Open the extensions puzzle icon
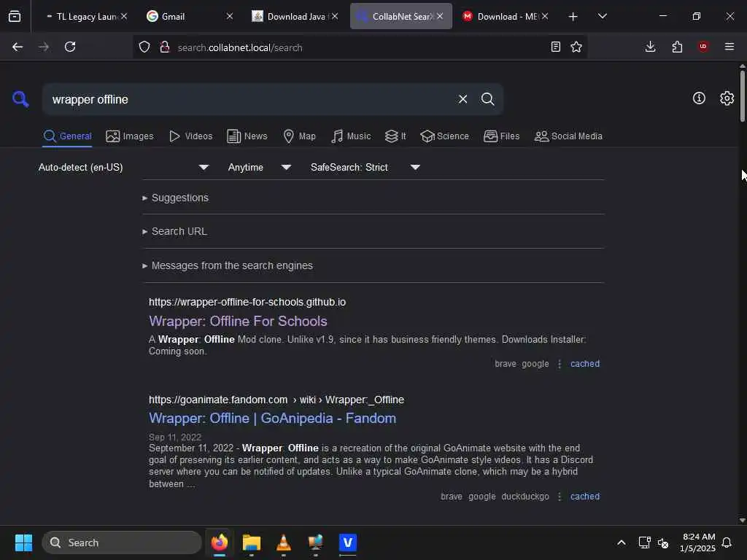The height and width of the screenshot is (560, 747). click(677, 47)
